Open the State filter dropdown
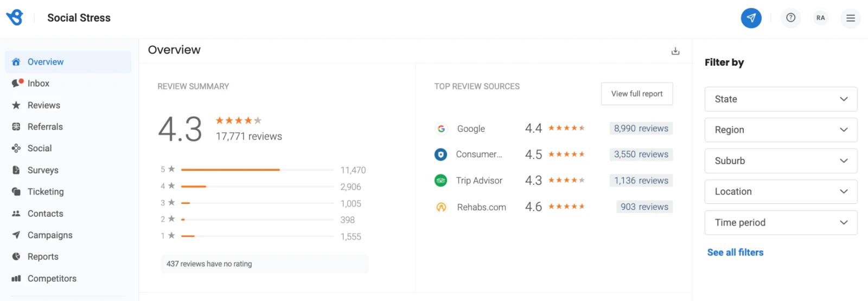The height and width of the screenshot is (301, 868). click(781, 99)
